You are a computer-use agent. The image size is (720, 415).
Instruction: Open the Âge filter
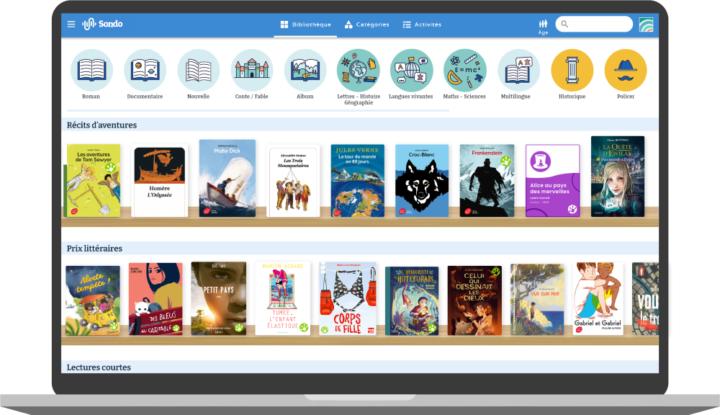(x=543, y=27)
